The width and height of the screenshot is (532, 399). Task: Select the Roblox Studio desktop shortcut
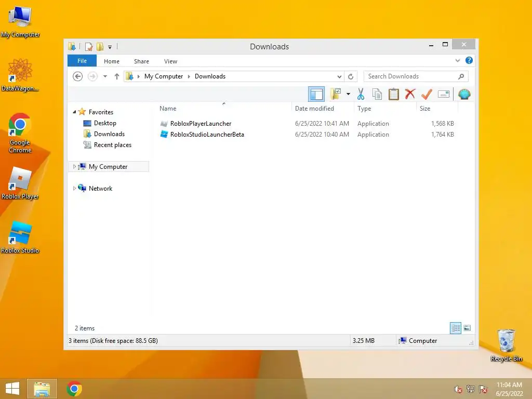[x=20, y=237]
